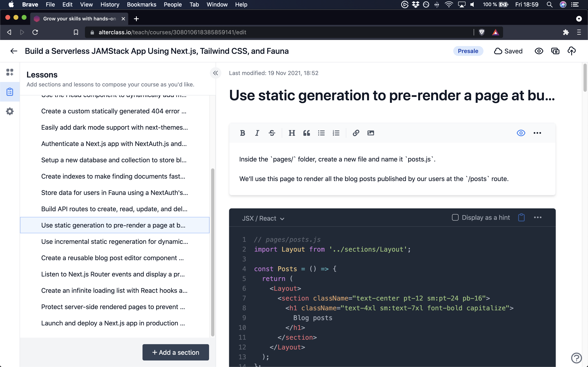Preview the course with the header eye icon
The height and width of the screenshot is (367, 588).
[539, 51]
